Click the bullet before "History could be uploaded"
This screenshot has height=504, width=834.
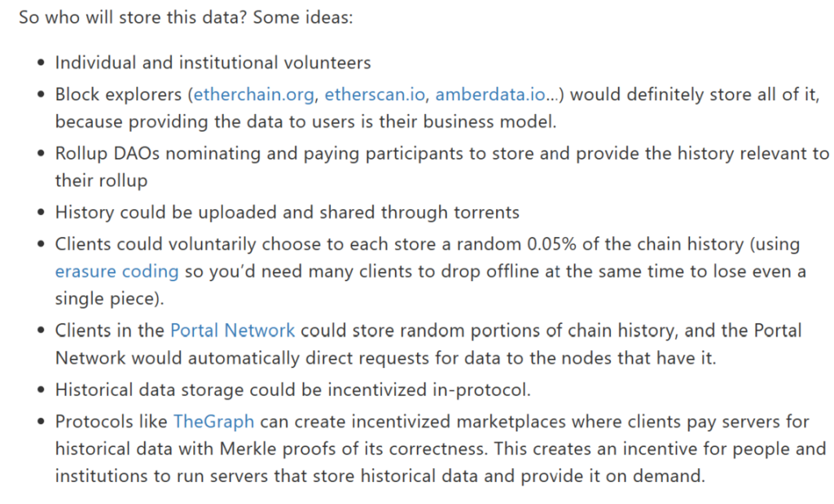(x=42, y=213)
